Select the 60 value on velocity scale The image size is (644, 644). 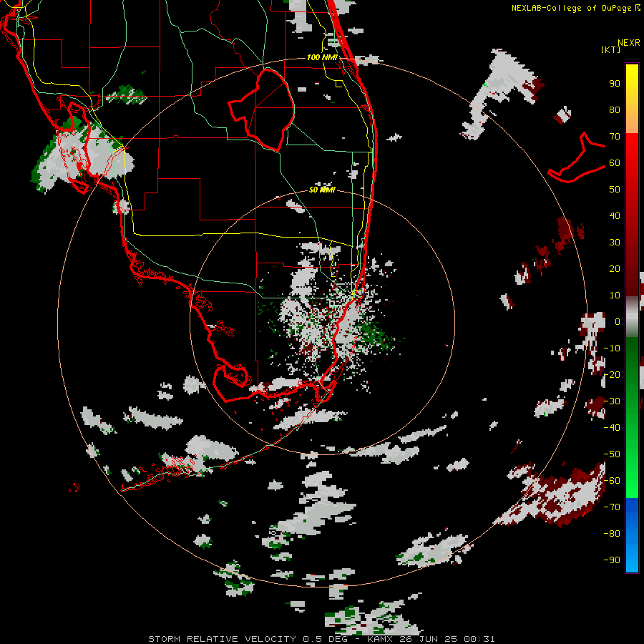(x=615, y=163)
